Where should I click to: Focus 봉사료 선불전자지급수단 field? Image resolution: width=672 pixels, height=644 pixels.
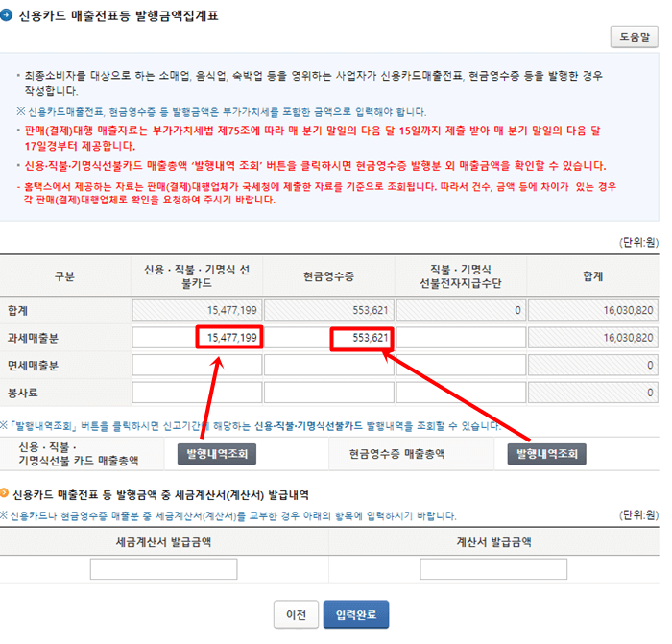[461, 393]
